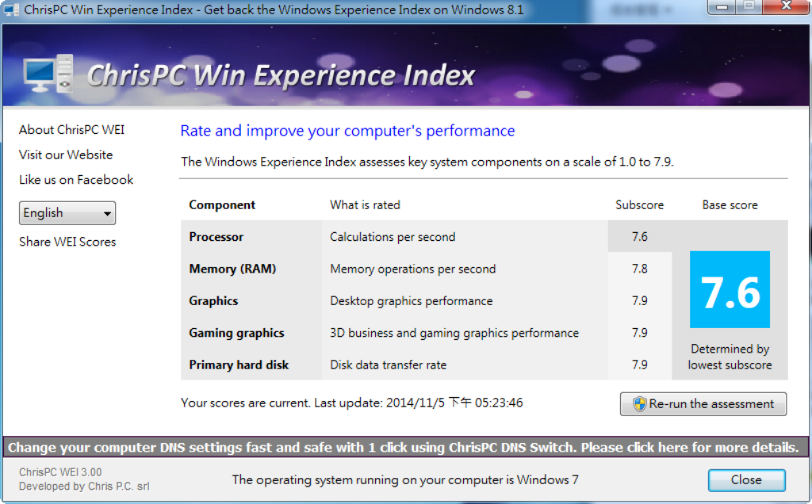The height and width of the screenshot is (504, 812).
Task: Select the Graphics component label
Action: point(213,300)
